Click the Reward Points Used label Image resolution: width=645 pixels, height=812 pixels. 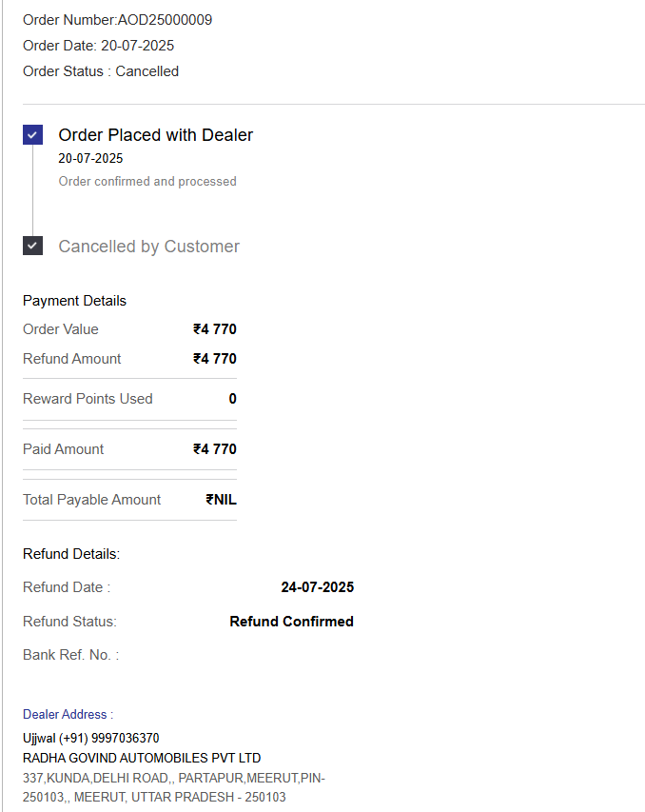coord(88,399)
